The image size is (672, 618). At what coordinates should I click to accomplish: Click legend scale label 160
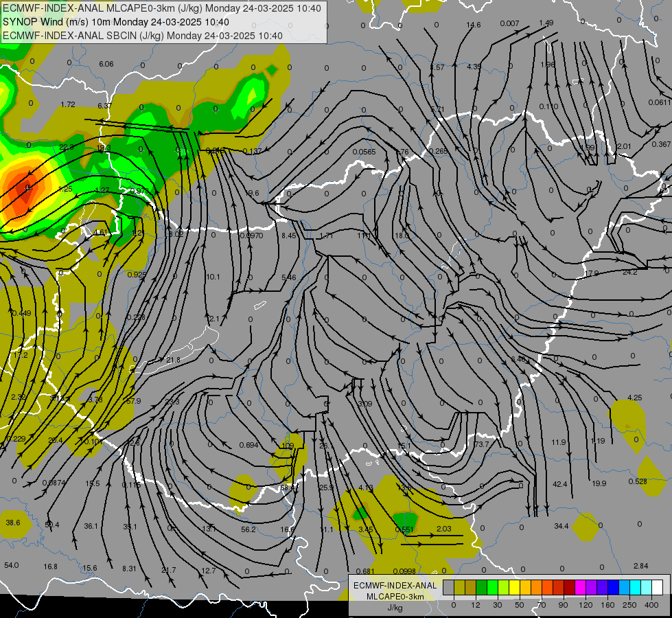coord(607,605)
